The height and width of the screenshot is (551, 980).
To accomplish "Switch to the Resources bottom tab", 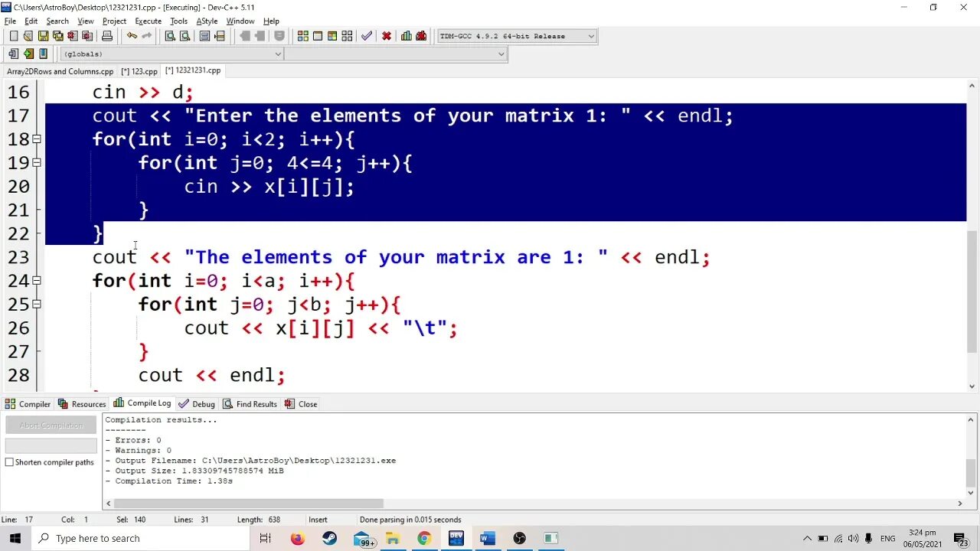I will pos(82,404).
